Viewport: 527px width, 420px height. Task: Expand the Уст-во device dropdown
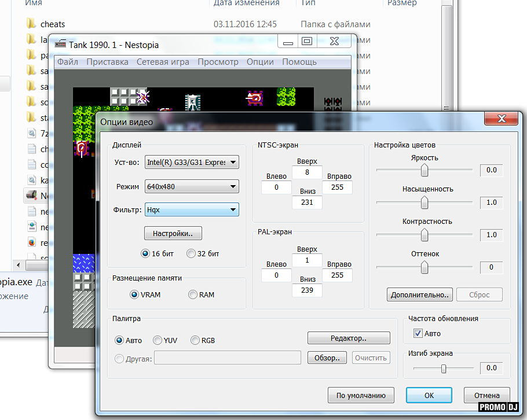[233, 163]
